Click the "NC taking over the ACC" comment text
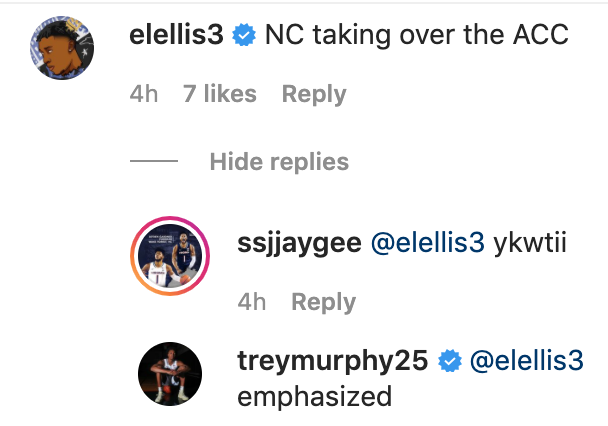 click(416, 36)
